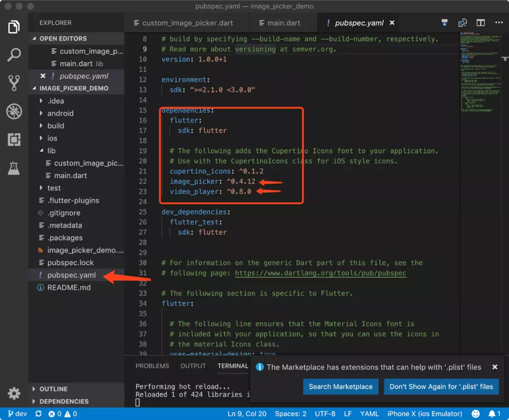The width and height of the screenshot is (509, 420).
Task: Open the Debug view icon
Action: (14, 111)
